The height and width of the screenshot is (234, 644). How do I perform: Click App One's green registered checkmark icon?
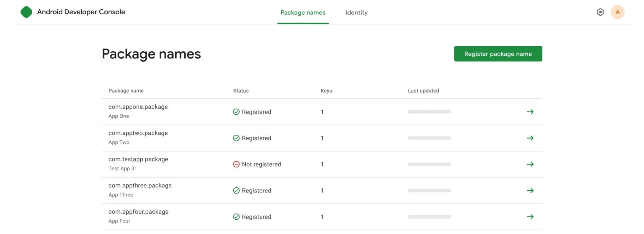pos(236,112)
